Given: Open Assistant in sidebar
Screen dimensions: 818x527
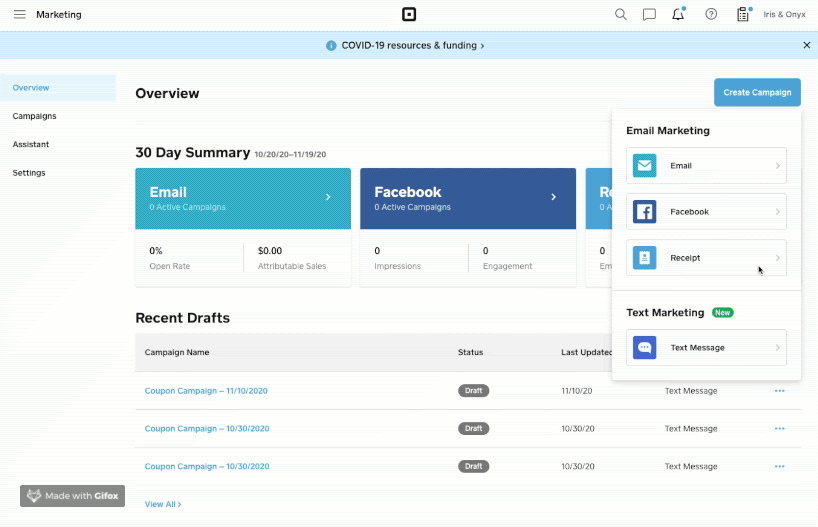Looking at the screenshot, I should click(x=31, y=144).
